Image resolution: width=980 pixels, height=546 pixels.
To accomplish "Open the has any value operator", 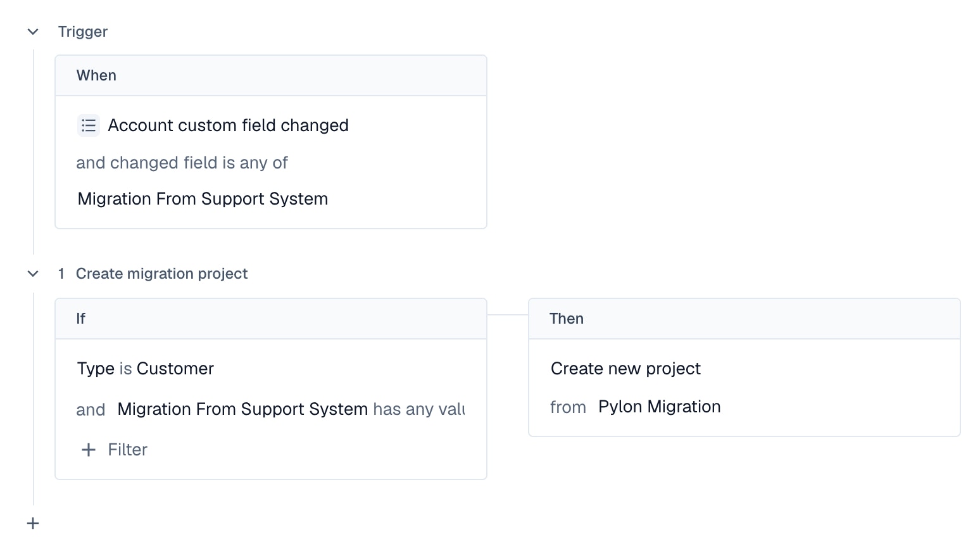I will 419,409.
